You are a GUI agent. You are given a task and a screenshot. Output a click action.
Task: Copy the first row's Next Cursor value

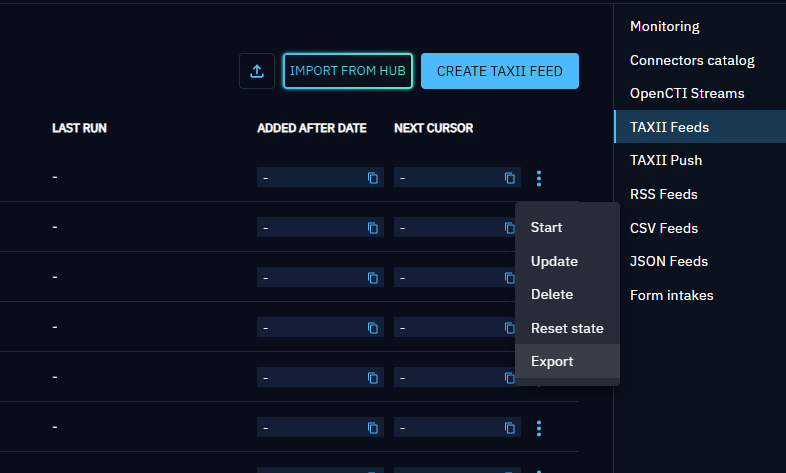coord(509,178)
